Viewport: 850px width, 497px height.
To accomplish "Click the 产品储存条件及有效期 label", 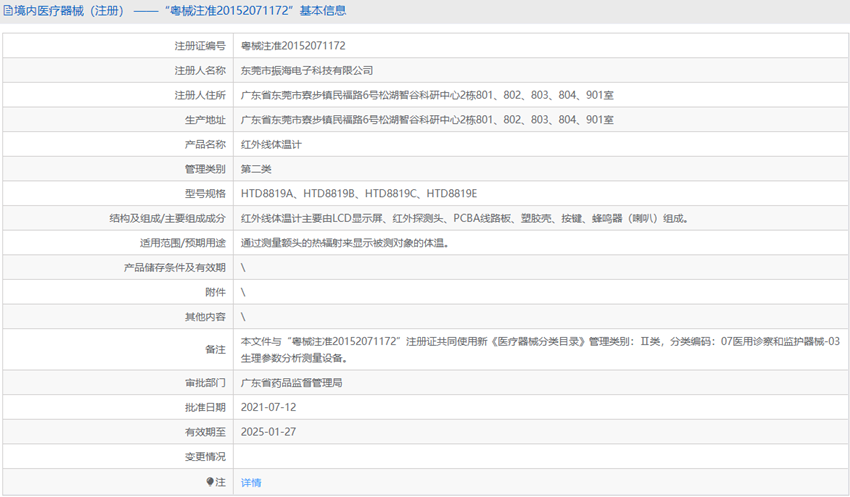I will pos(175,267).
